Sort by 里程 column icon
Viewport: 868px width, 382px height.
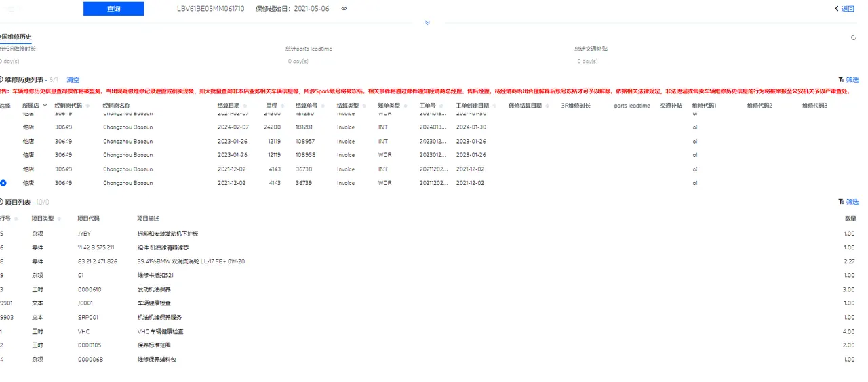point(283,106)
